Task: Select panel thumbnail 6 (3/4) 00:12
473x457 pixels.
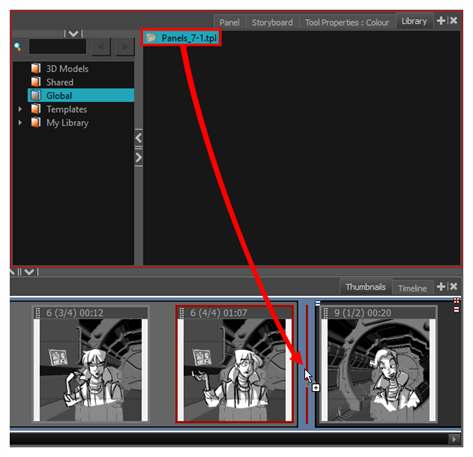Action: point(90,364)
